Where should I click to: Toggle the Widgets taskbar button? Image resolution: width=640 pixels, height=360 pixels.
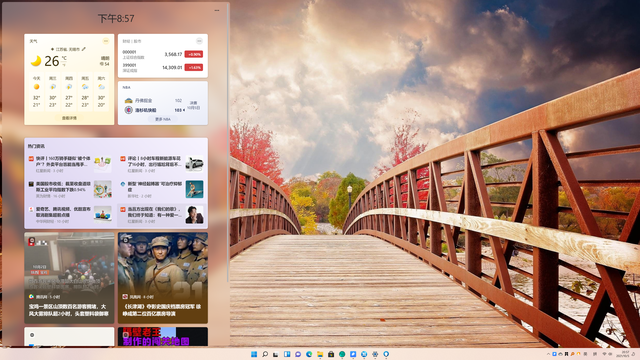(x=287, y=354)
